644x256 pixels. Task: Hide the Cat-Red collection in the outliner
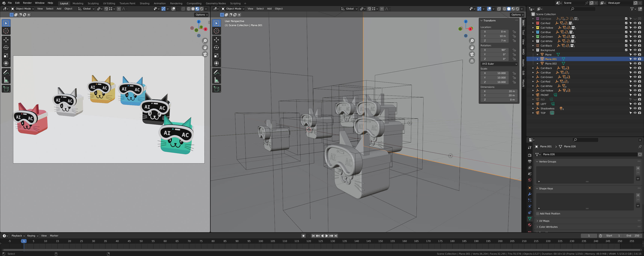point(635,23)
